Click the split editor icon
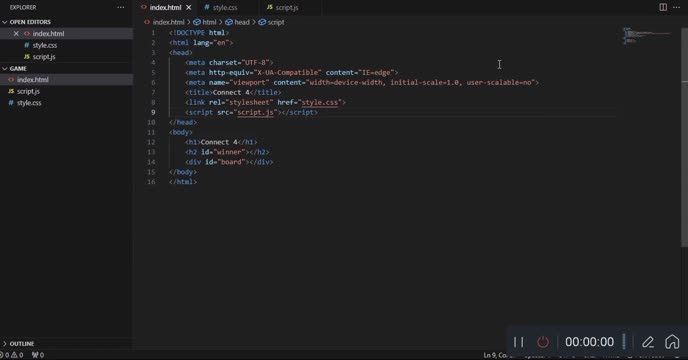The image size is (688, 360). coord(663,7)
